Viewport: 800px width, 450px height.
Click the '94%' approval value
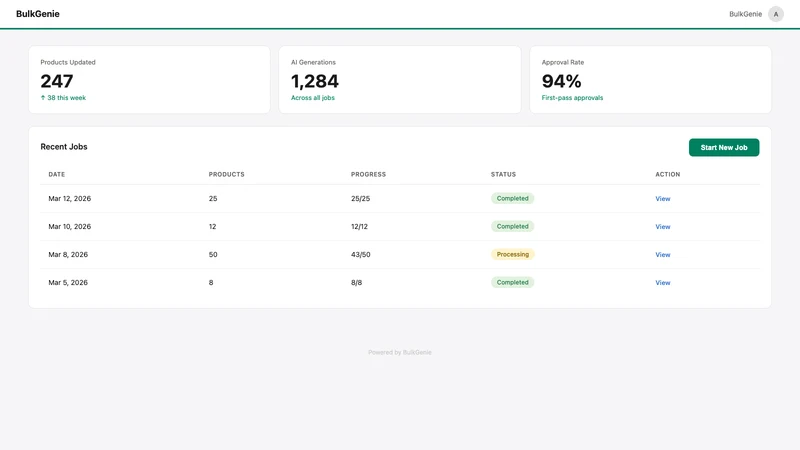point(561,81)
